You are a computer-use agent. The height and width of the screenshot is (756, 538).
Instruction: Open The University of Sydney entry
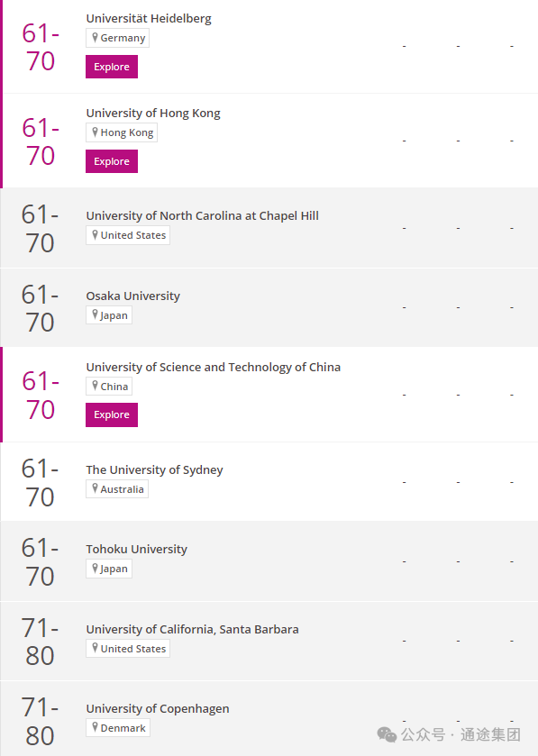click(154, 469)
